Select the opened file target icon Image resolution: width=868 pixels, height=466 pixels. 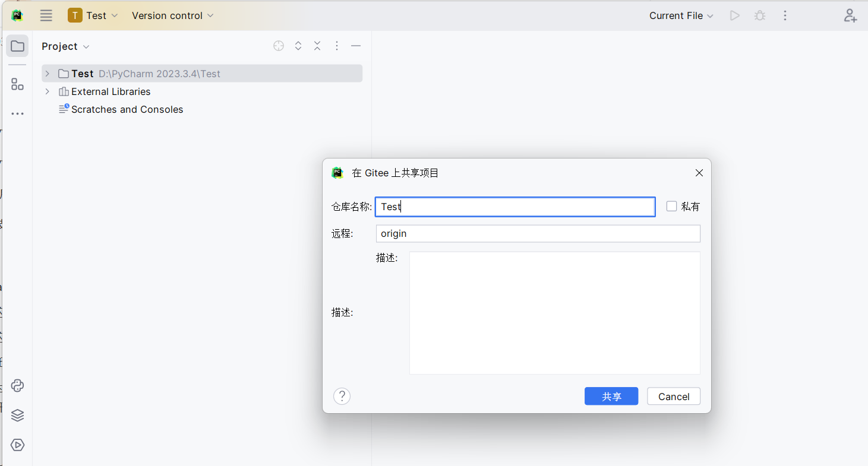tap(279, 46)
